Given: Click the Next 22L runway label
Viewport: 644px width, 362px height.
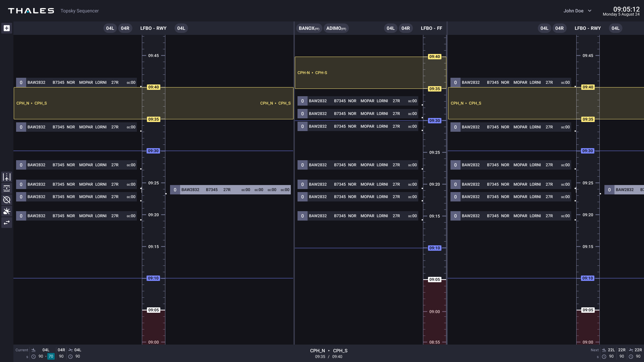Looking at the screenshot, I should (611, 350).
